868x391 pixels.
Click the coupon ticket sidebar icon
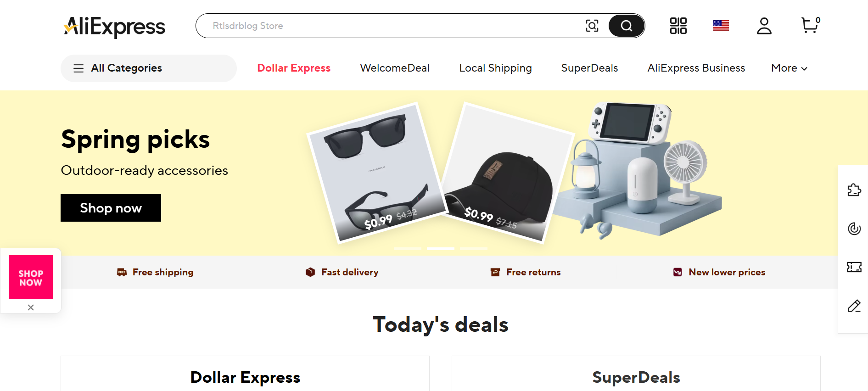854,267
